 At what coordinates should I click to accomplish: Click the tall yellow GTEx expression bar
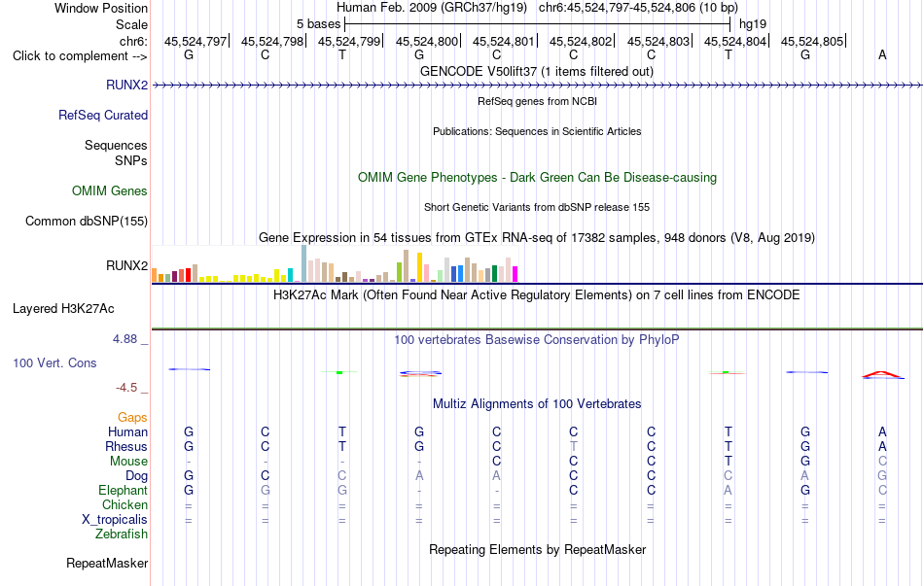(419, 267)
